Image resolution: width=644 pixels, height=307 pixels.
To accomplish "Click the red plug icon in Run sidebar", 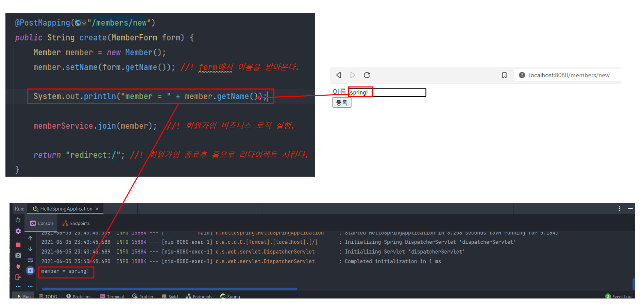I will (18, 266).
